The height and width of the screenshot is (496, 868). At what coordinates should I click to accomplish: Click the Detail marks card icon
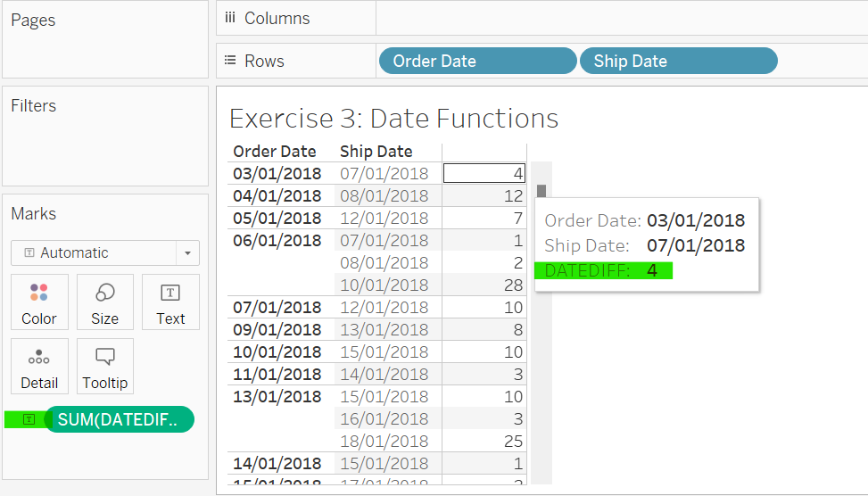click(38, 359)
